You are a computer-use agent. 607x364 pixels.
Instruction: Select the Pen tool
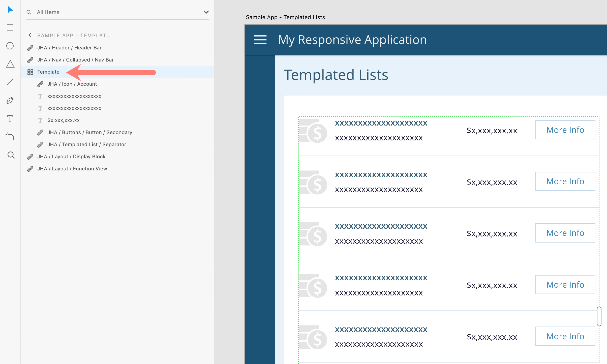coord(10,100)
